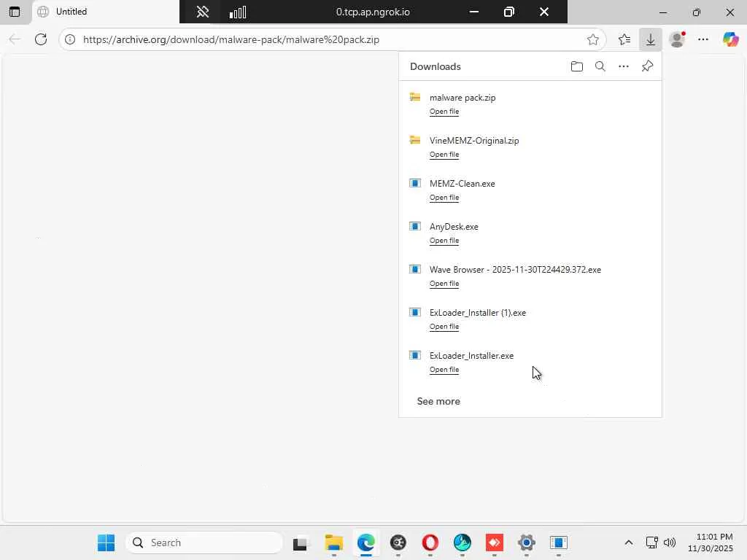Click the unpin icon on remote bar
Viewport: 747px width, 560px height.
click(x=203, y=12)
